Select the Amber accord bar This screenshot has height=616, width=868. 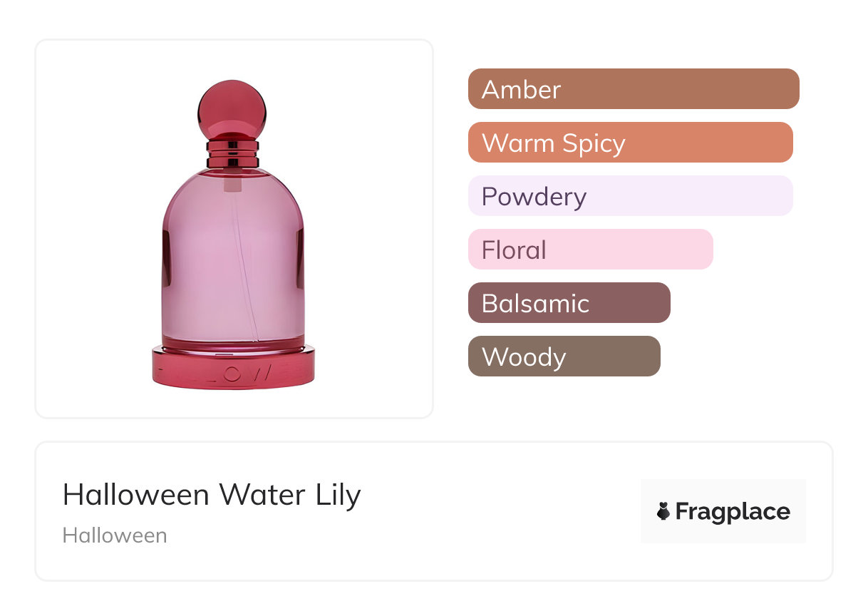tap(633, 89)
